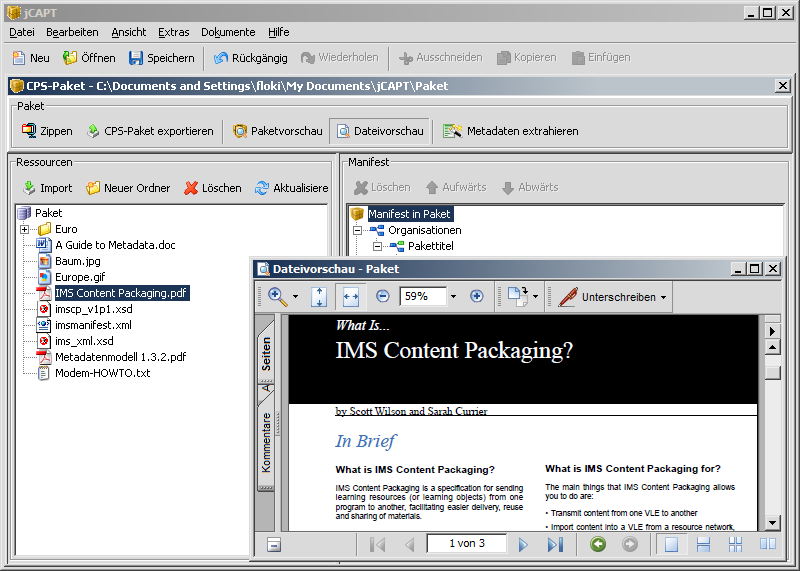Select Modem-HOWTO.txt file
Screen dimensions: 800x571
[103, 373]
